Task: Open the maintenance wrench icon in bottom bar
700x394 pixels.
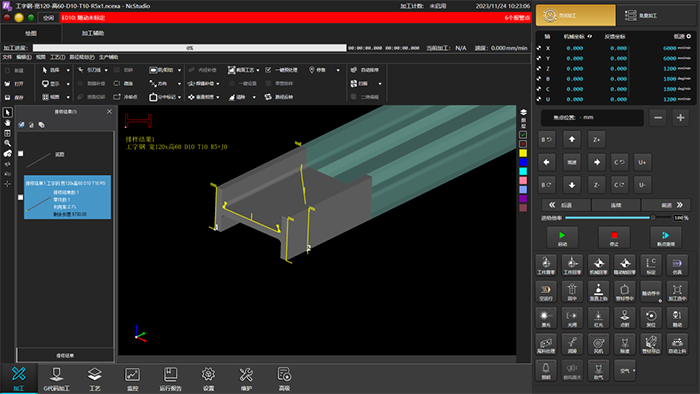Action: tap(246, 378)
